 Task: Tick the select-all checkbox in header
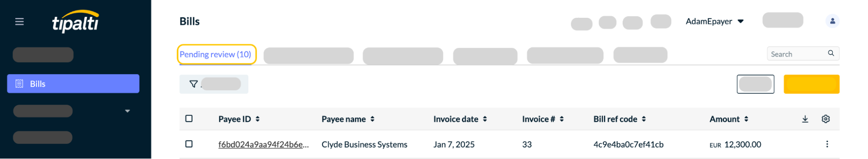[189, 119]
